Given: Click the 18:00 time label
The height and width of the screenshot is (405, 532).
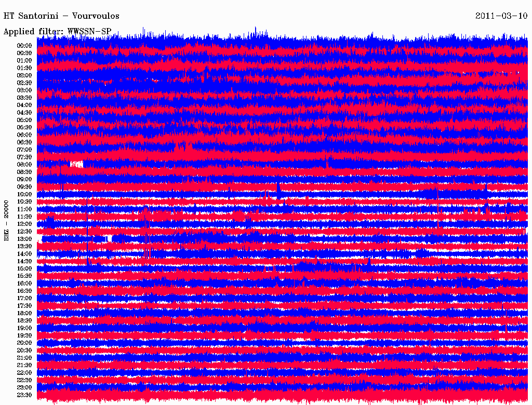Looking at the screenshot, I should (x=24, y=313).
